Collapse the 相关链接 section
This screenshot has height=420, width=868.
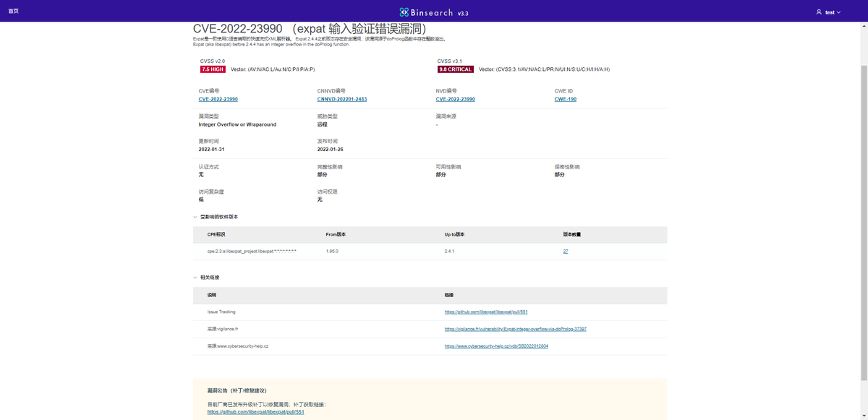[x=195, y=278]
